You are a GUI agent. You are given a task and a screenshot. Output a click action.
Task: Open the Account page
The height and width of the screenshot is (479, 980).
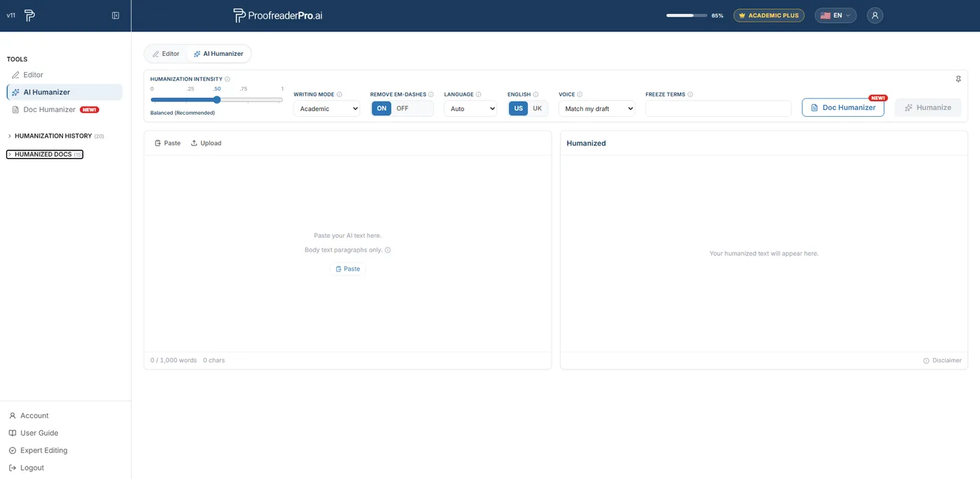click(x=29, y=415)
